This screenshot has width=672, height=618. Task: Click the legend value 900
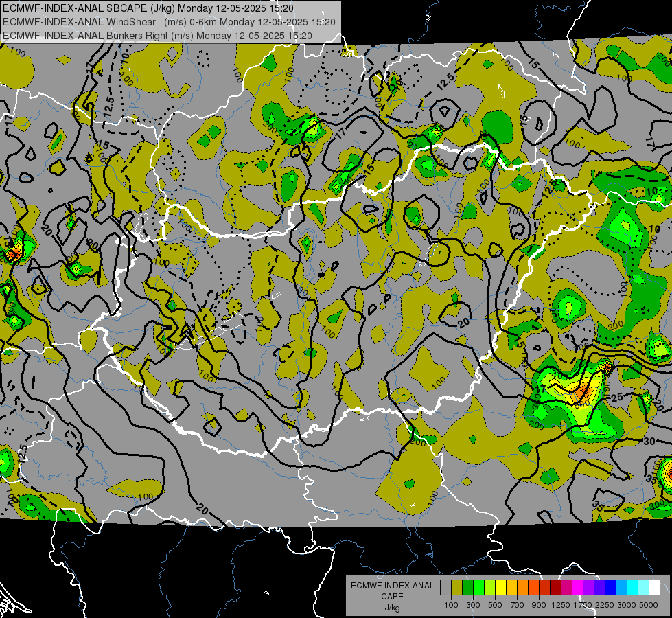coord(539,605)
